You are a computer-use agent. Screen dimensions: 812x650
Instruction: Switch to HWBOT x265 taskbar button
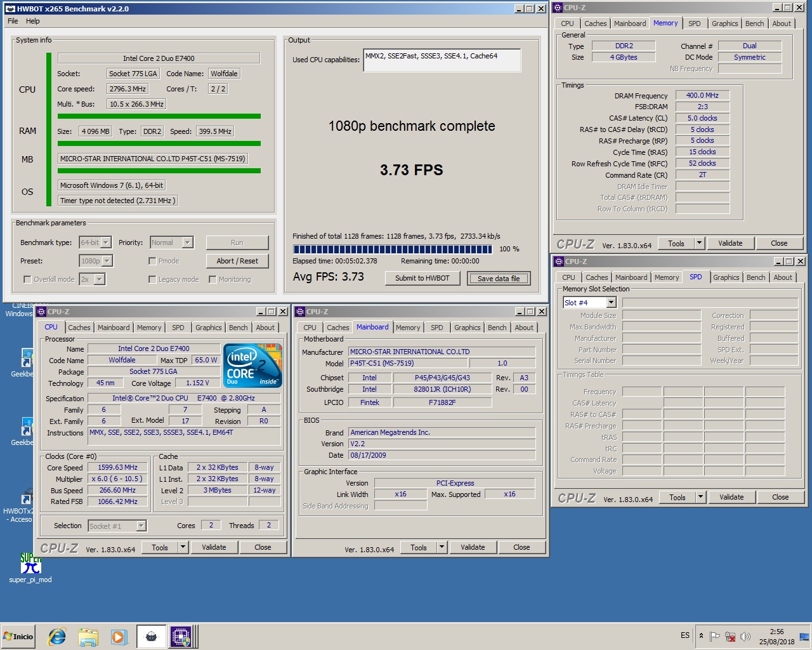click(151, 637)
